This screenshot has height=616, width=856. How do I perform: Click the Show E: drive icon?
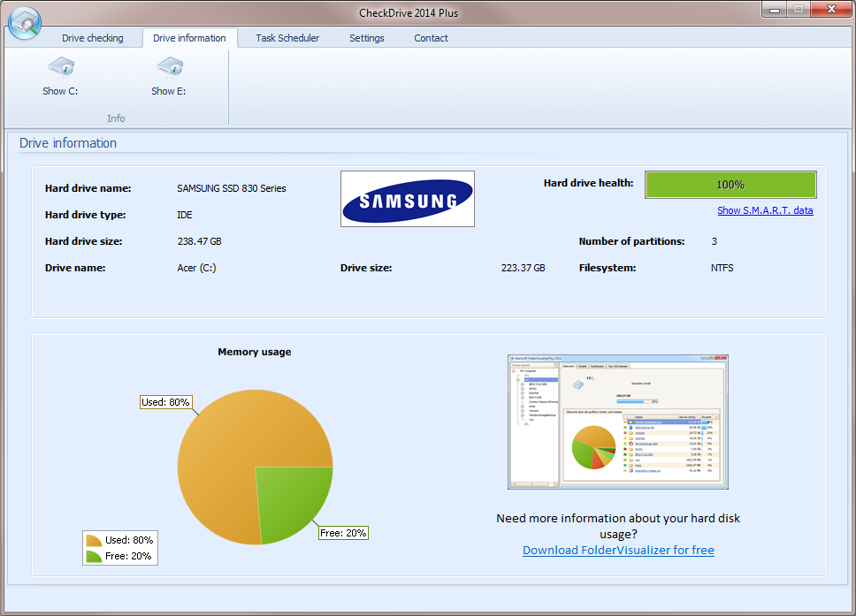(x=168, y=68)
